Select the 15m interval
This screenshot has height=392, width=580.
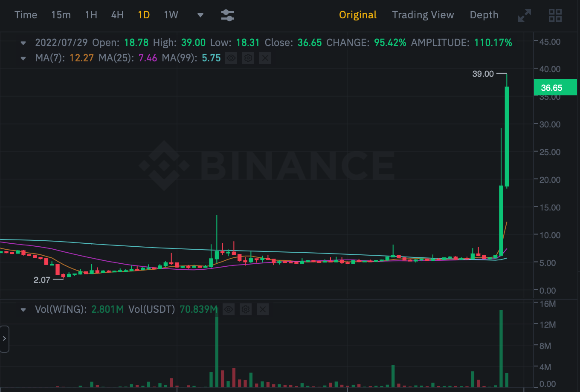(x=61, y=15)
